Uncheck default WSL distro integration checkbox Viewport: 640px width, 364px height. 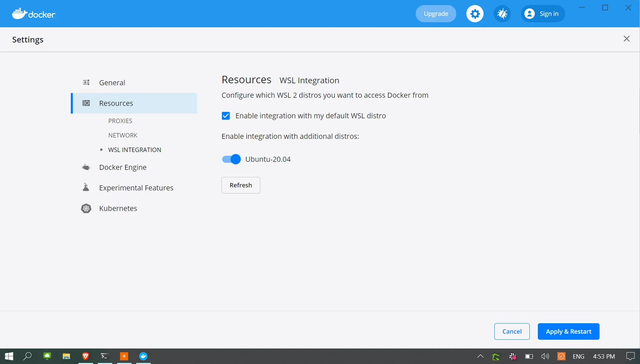pyautogui.click(x=226, y=116)
